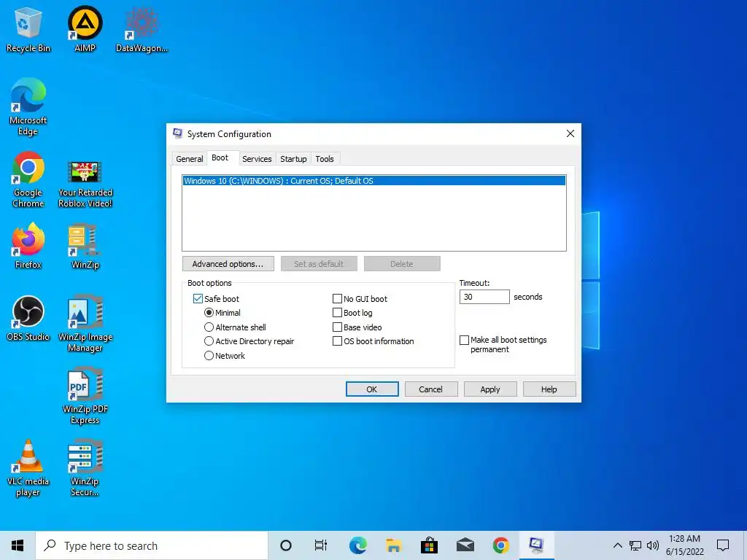Click the Help button
The image size is (747, 560).
549,389
